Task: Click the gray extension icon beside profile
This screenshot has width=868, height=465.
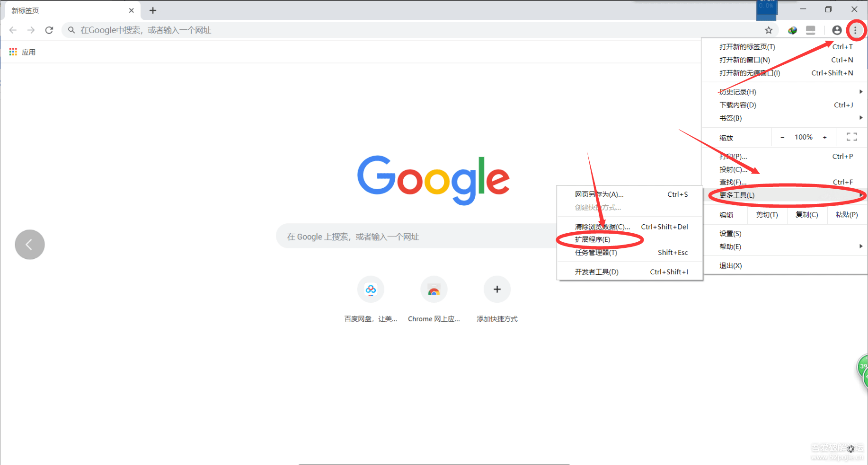Action: pos(811,30)
